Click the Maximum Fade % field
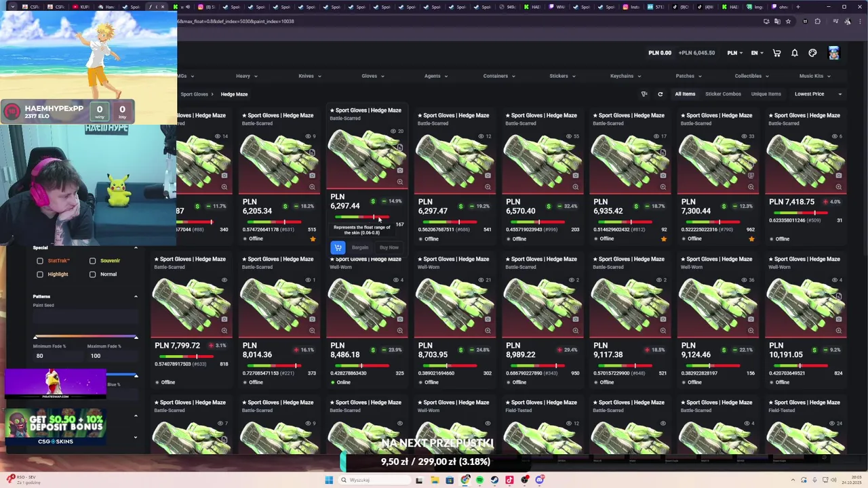The image size is (868, 488). [112, 356]
